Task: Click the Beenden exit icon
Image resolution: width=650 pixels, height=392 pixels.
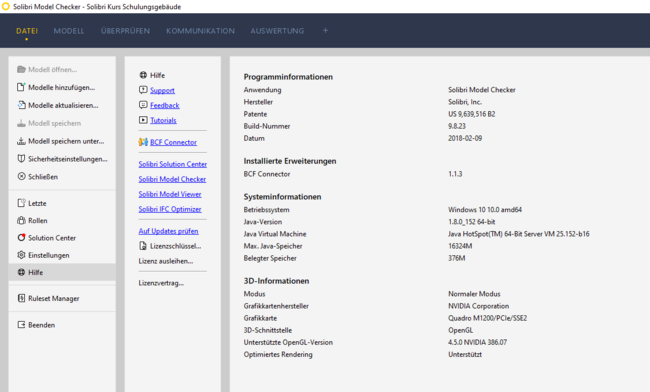Action: click(x=21, y=324)
